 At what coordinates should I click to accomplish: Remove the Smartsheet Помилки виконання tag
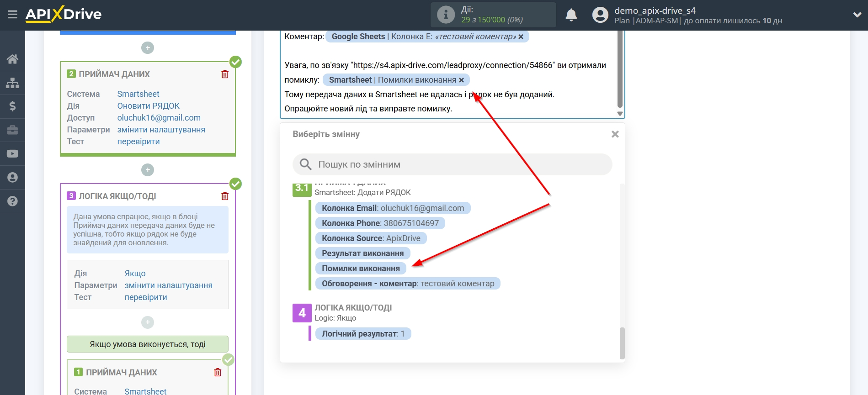[462, 80]
